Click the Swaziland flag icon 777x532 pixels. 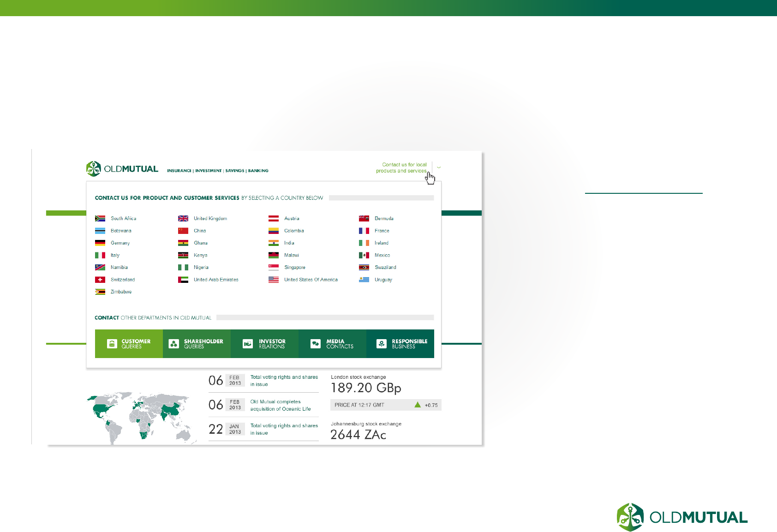pos(364,267)
